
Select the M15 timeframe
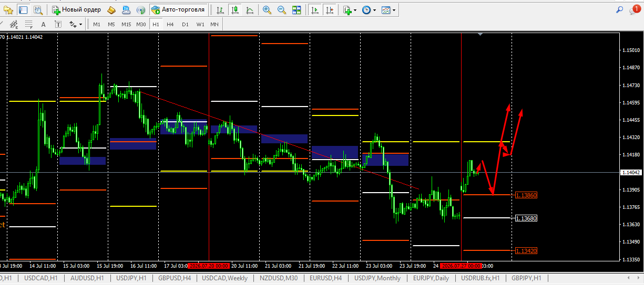126,24
